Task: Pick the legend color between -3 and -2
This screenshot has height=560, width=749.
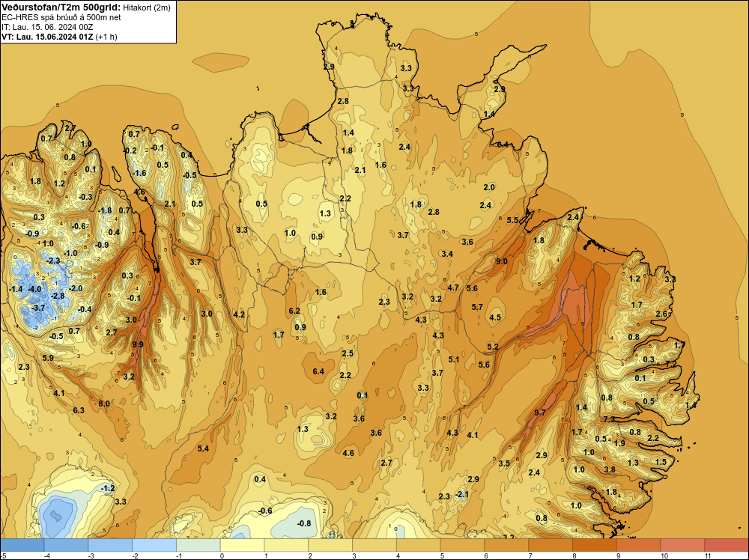Action: pyautogui.click(x=110, y=545)
